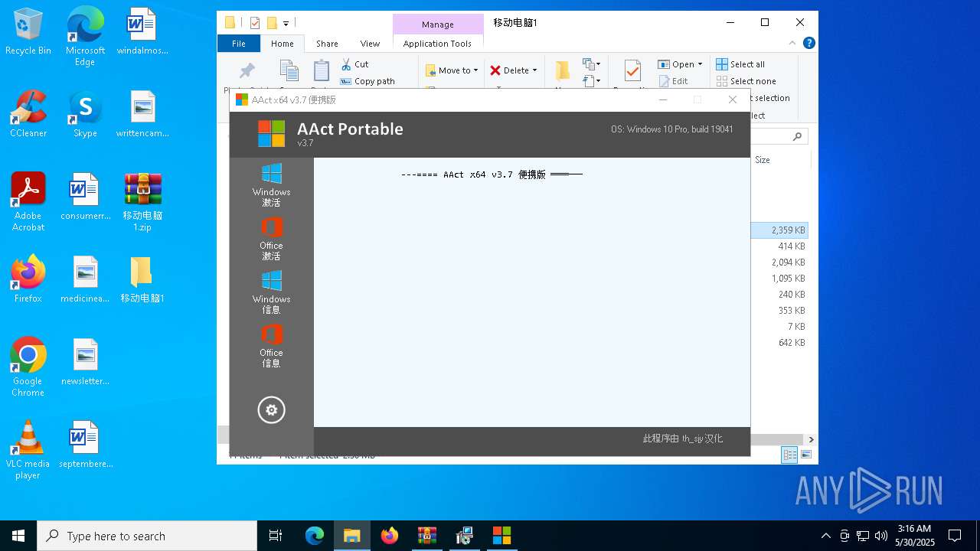Open File Explorer from taskbar
The width and height of the screenshot is (980, 551).
(x=352, y=536)
